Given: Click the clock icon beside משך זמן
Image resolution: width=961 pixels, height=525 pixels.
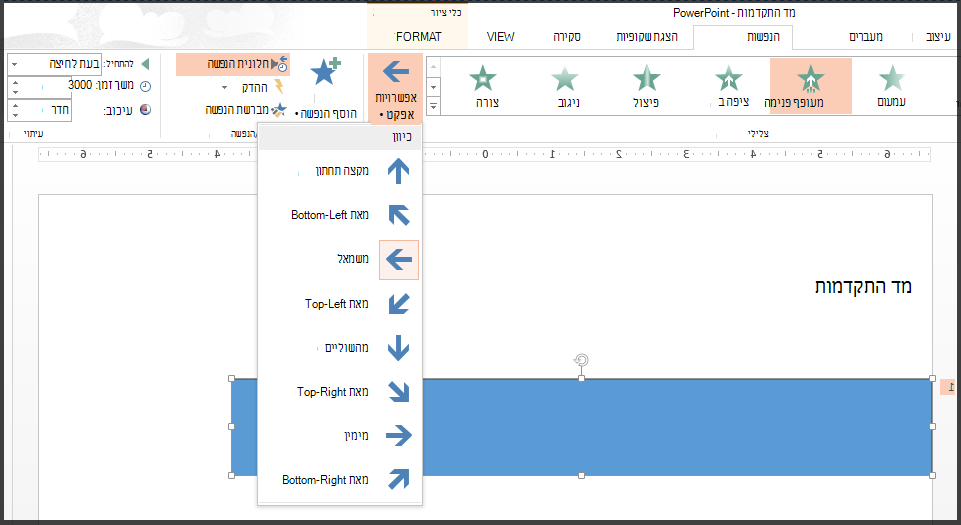Looking at the screenshot, I should [x=146, y=86].
